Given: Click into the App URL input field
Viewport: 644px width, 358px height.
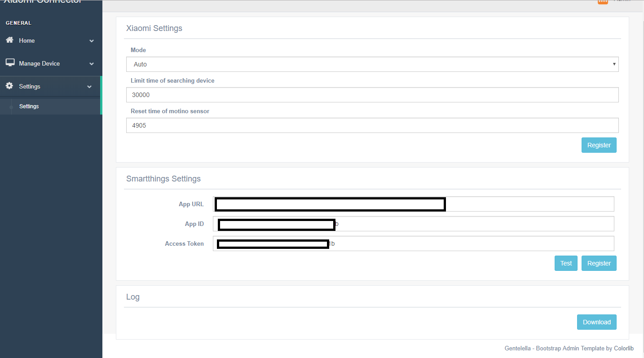Looking at the screenshot, I should pyautogui.click(x=413, y=204).
